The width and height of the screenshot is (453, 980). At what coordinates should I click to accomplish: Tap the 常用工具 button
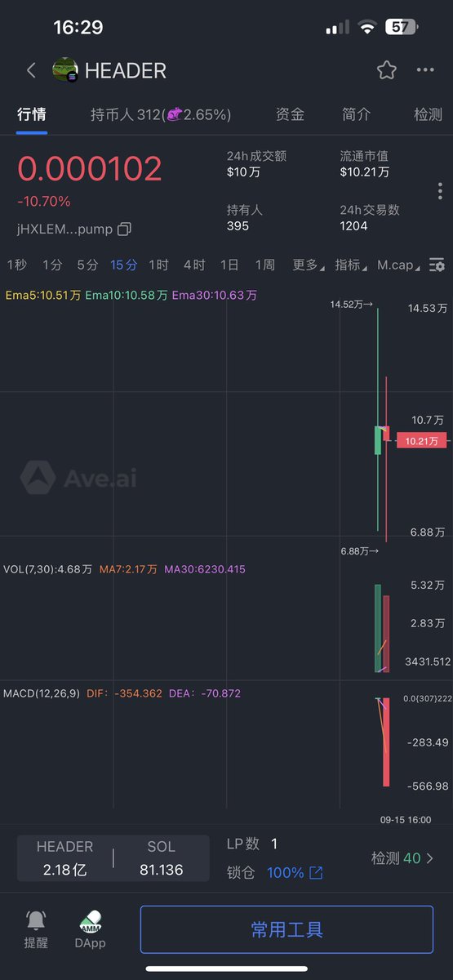point(286,929)
